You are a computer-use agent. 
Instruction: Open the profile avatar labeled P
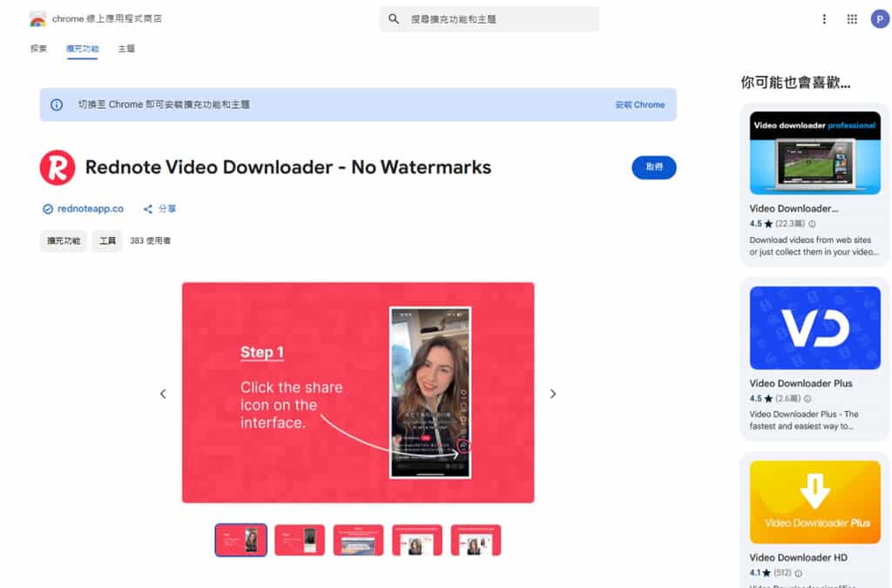[880, 19]
